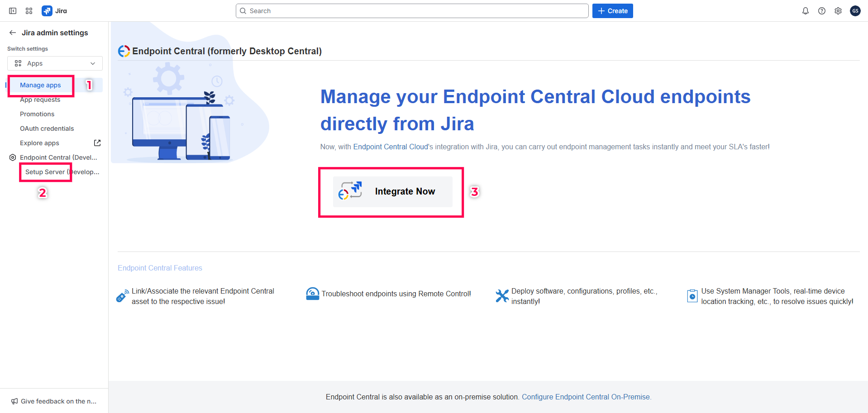The height and width of the screenshot is (413, 868).
Task: Go back using the Jira admin settings arrow
Action: (x=12, y=32)
